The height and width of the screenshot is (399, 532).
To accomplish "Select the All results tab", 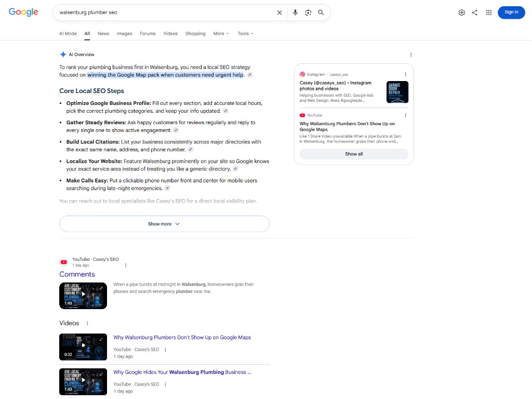I will coord(87,34).
